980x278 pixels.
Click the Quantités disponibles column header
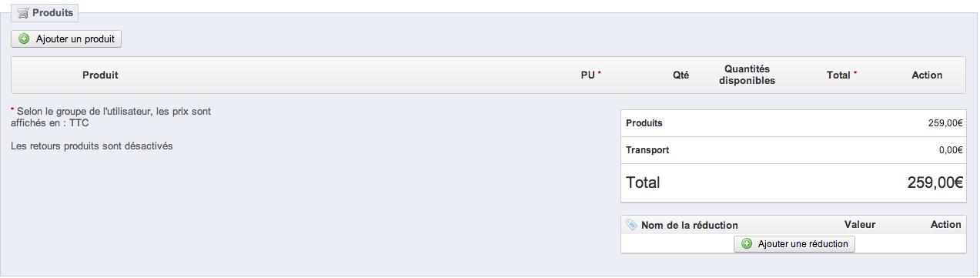coord(747,75)
